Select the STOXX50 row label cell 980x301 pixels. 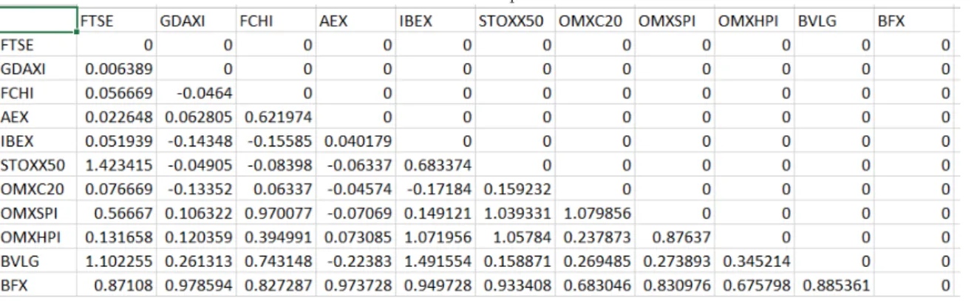click(38, 165)
